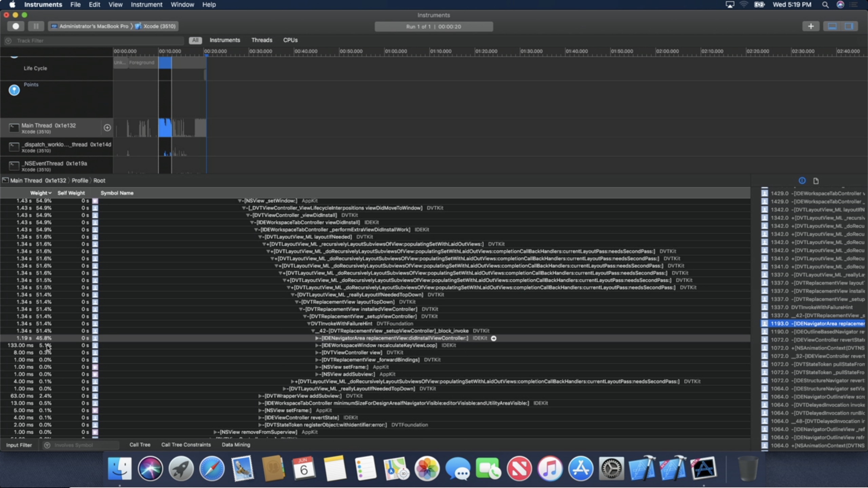Click the plus button to add instrument
The width and height of the screenshot is (868, 488).
811,26
